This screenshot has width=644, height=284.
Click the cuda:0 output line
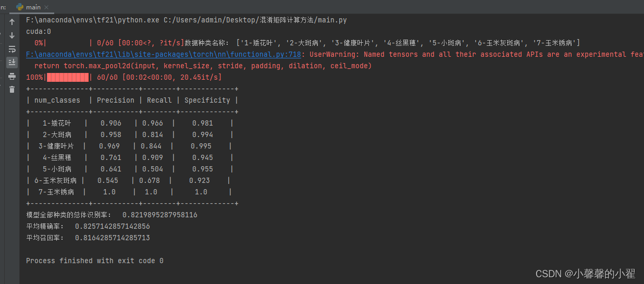[39, 31]
